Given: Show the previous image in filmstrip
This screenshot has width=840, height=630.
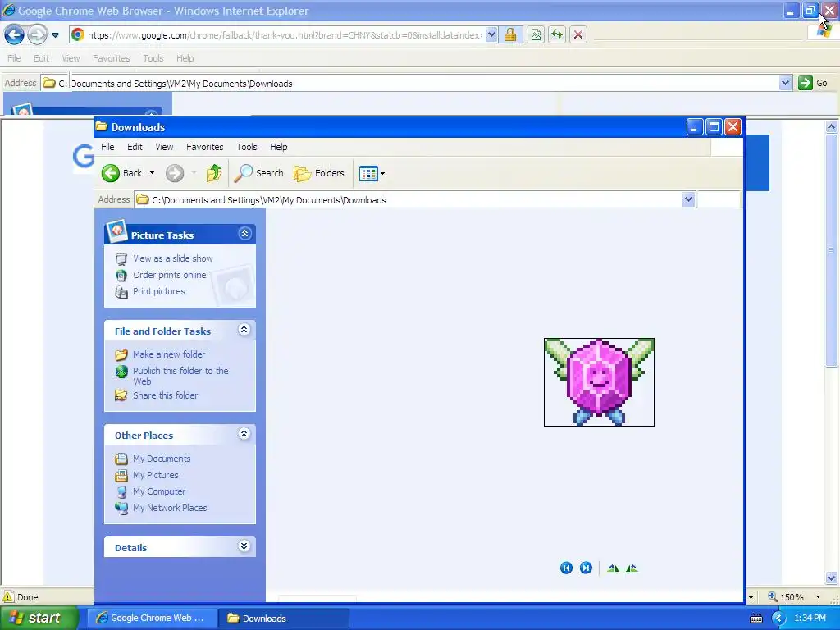Looking at the screenshot, I should [566, 568].
